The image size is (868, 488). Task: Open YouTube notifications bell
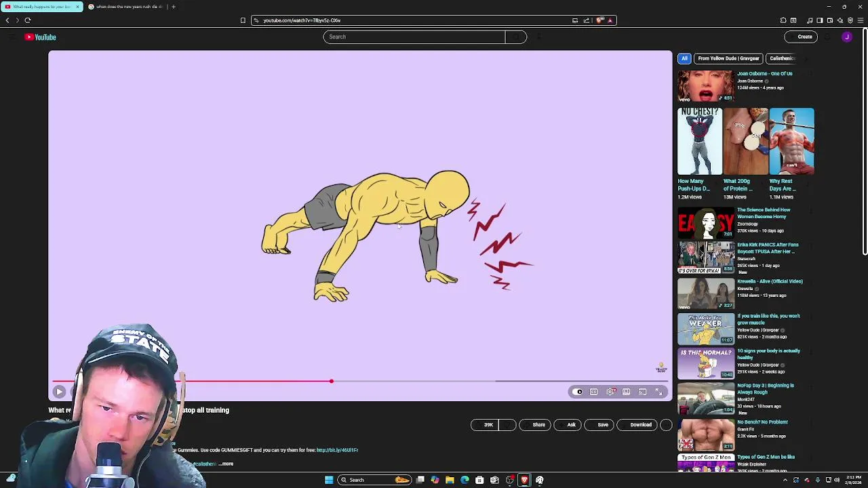tap(829, 37)
